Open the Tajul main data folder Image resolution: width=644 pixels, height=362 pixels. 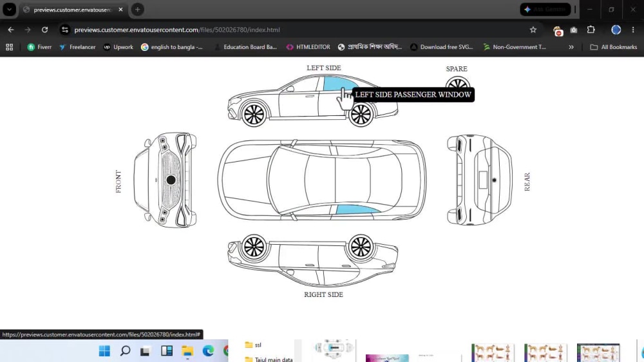click(269, 359)
